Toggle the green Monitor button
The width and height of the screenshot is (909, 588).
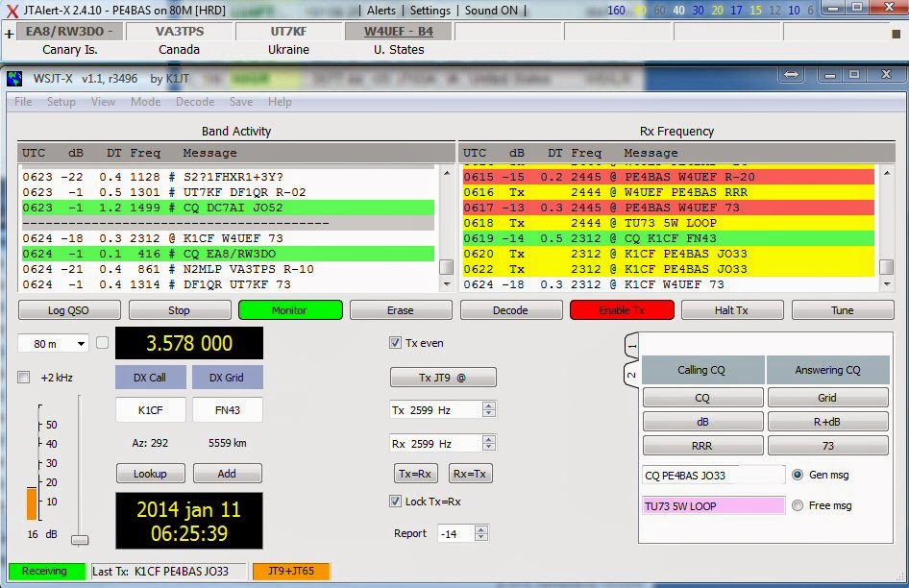[290, 310]
